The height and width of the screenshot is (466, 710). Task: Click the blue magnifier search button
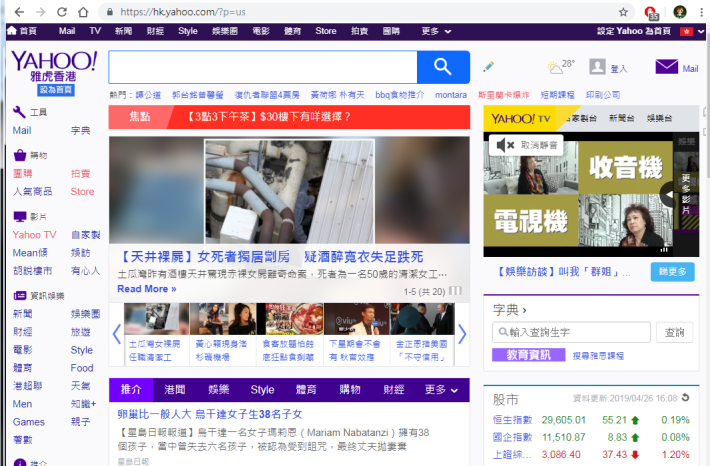click(x=443, y=67)
